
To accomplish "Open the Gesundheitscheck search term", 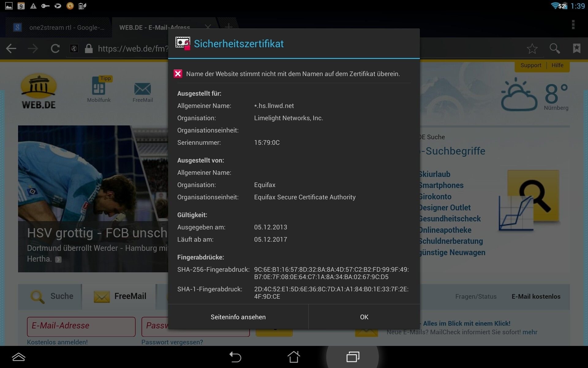I will coord(450,219).
